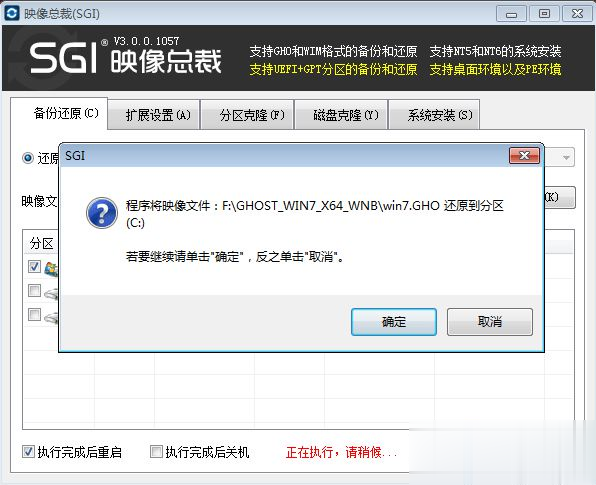Cancel the restore with 取消 button

coord(490,322)
